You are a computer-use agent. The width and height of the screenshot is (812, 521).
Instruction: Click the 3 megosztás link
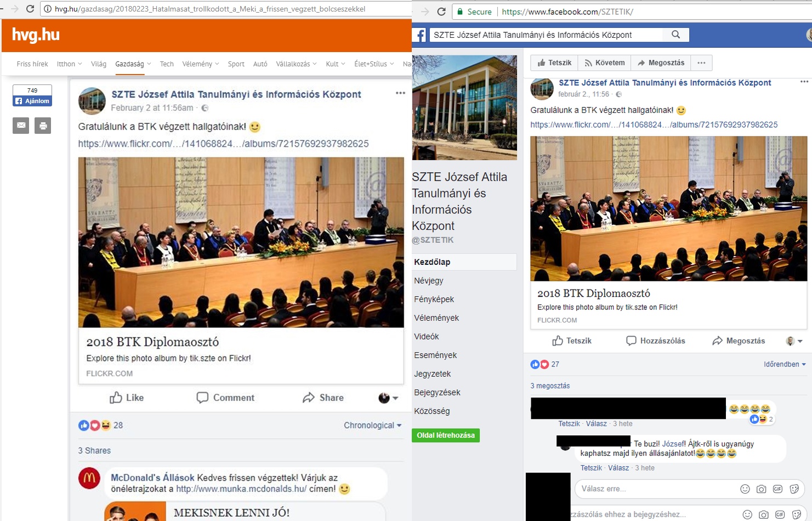(x=550, y=386)
